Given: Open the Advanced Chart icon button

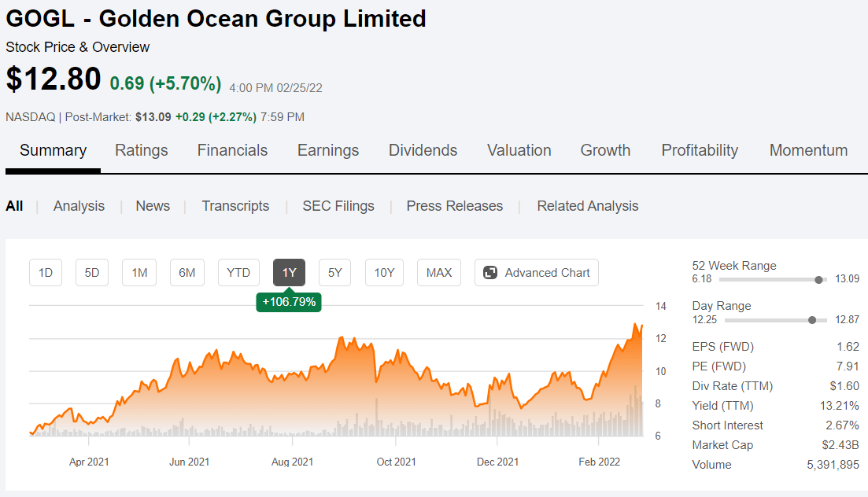Looking at the screenshot, I should [489, 273].
